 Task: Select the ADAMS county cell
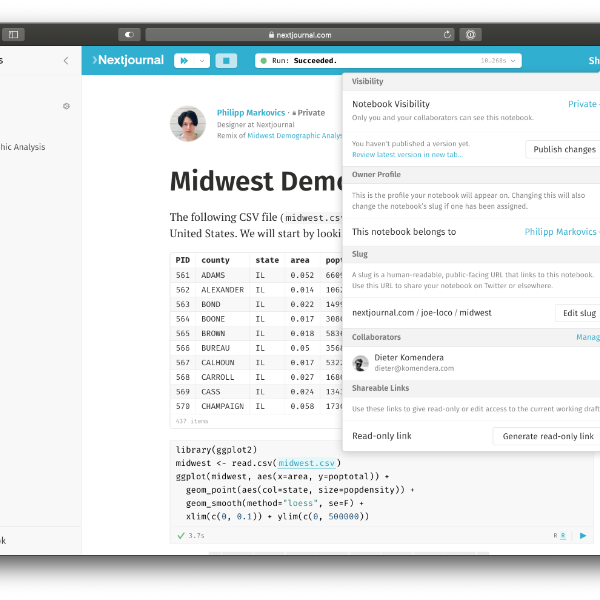213,275
